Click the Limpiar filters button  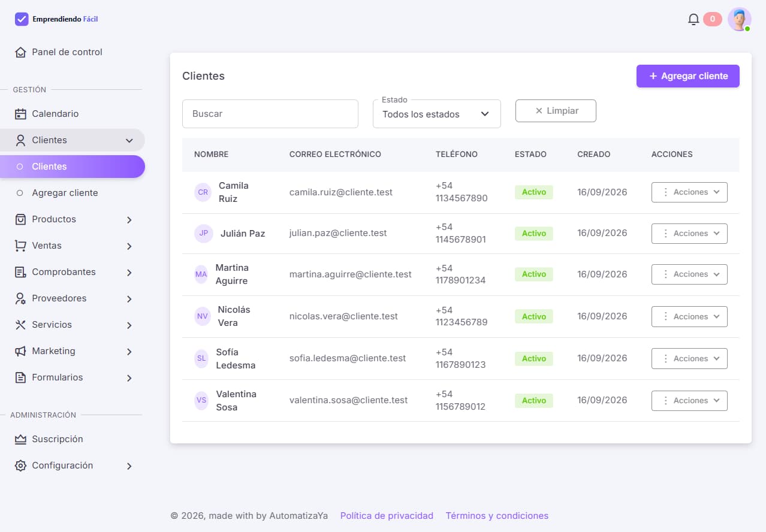click(x=556, y=111)
